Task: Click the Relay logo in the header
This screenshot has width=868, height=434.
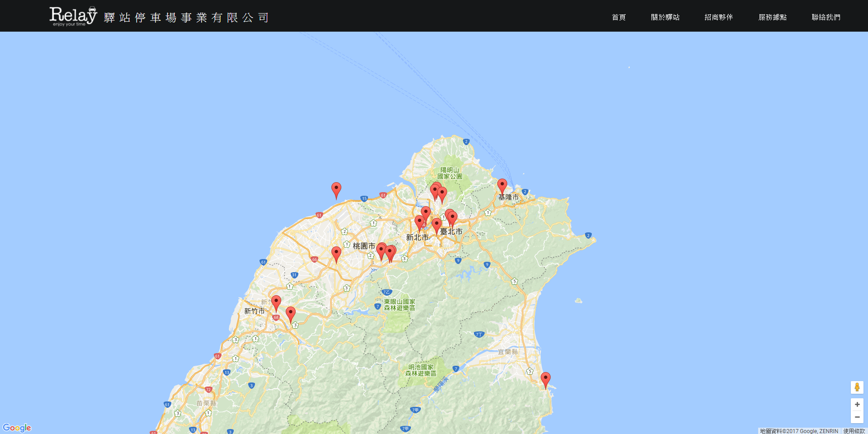Action: 73,16
